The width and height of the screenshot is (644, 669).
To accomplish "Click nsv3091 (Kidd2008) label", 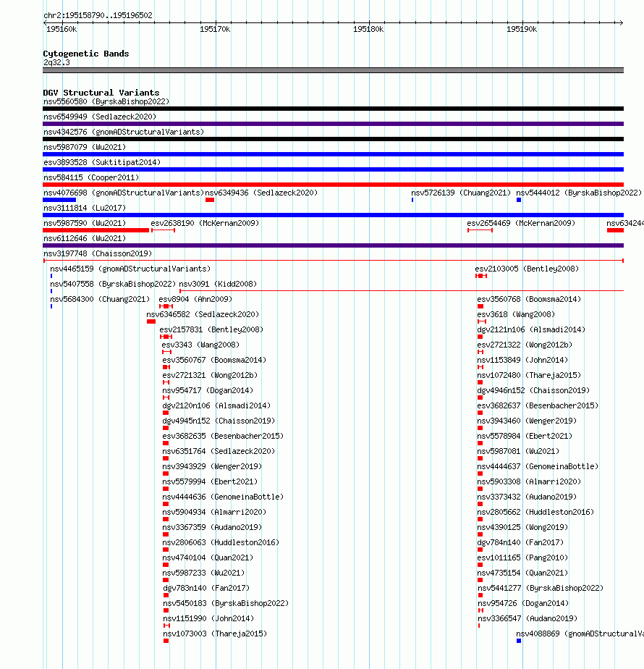I will click(x=218, y=284).
